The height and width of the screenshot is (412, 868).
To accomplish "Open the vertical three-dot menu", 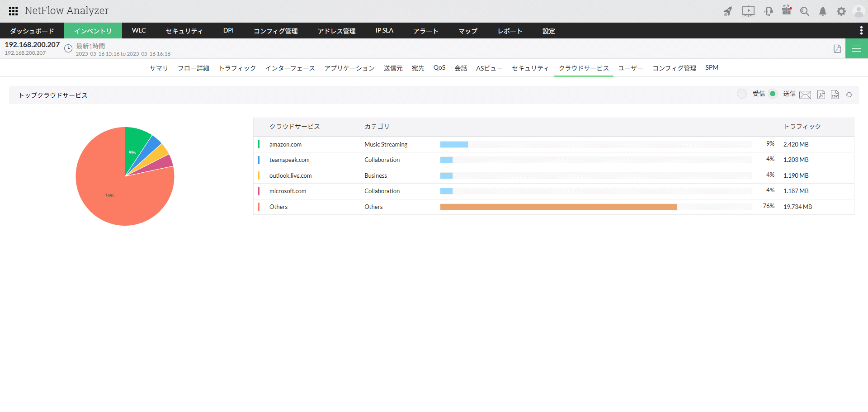I will coord(861,30).
